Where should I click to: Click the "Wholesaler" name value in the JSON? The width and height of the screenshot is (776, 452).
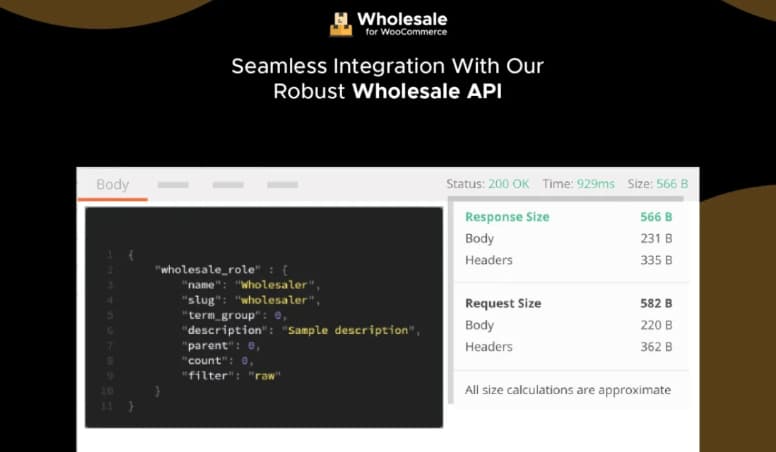coord(275,285)
